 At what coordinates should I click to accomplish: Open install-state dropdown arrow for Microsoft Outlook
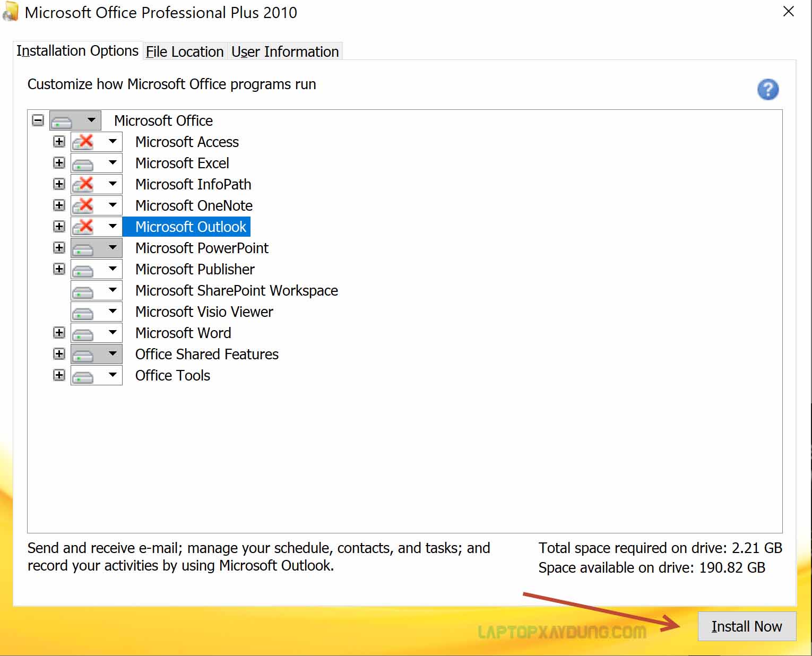pyautogui.click(x=113, y=226)
